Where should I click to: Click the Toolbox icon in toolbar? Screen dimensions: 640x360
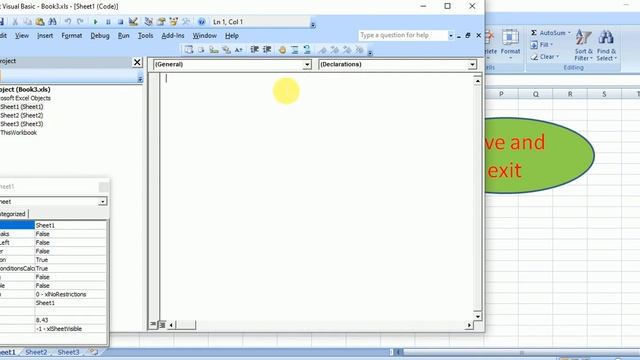pos(186,22)
